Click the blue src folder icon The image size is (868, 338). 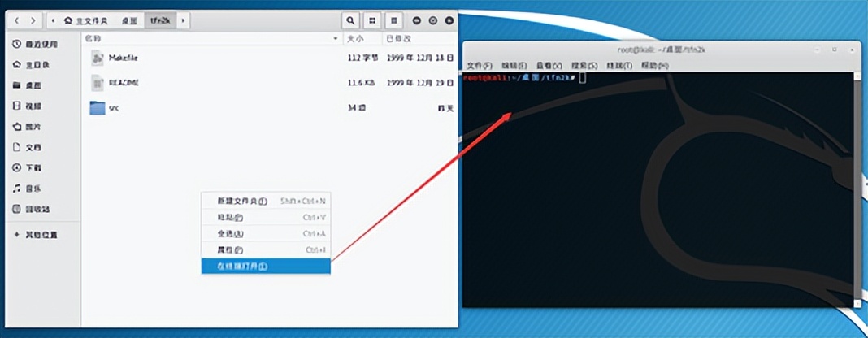[98, 107]
